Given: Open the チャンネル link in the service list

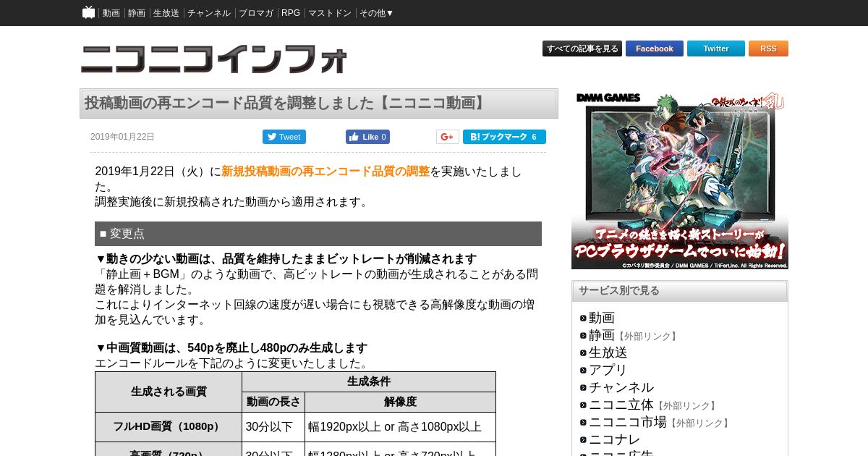Looking at the screenshot, I should (x=621, y=387).
